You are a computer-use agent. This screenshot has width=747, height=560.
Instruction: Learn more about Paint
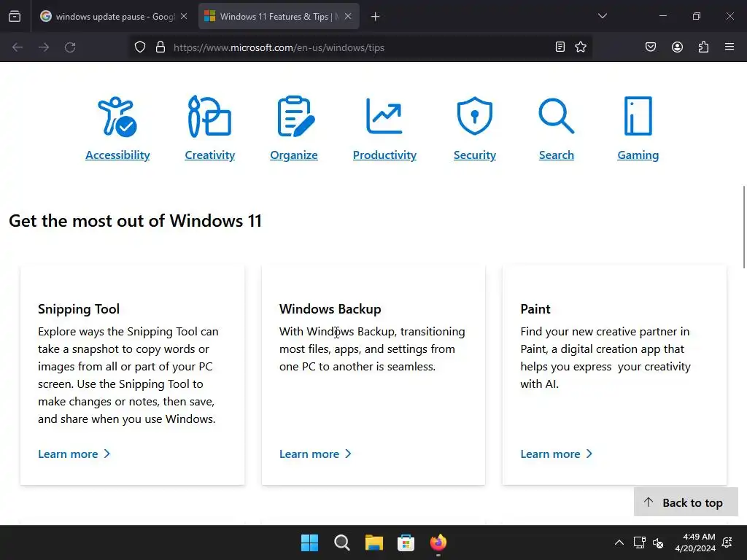pos(557,454)
